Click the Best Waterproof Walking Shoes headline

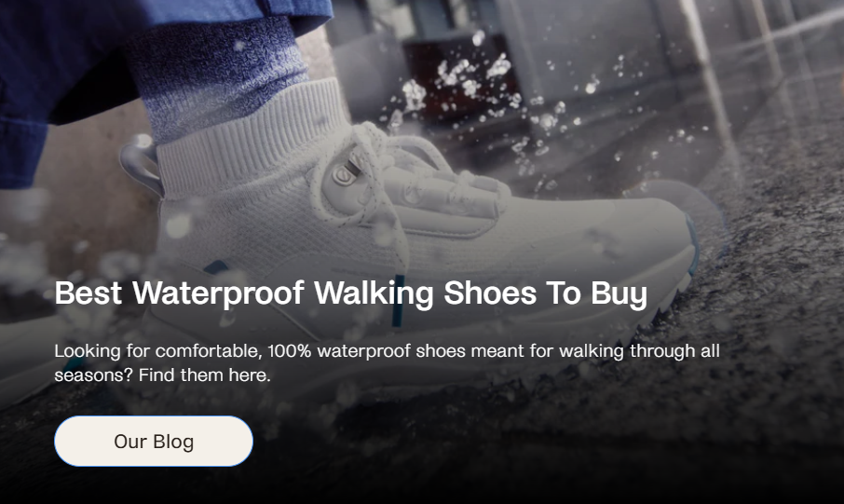(350, 293)
